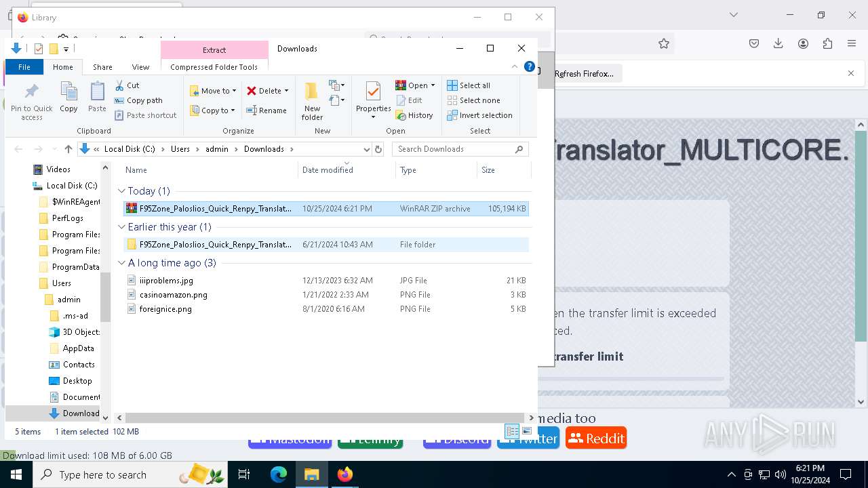
Task: Click Invert selection in ribbon
Action: 479,115
